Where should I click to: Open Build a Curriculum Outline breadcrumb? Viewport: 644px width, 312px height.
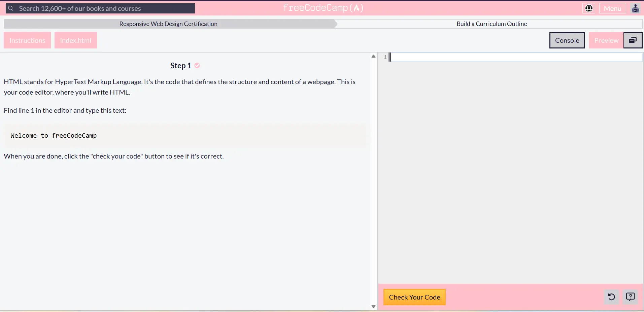[492, 24]
